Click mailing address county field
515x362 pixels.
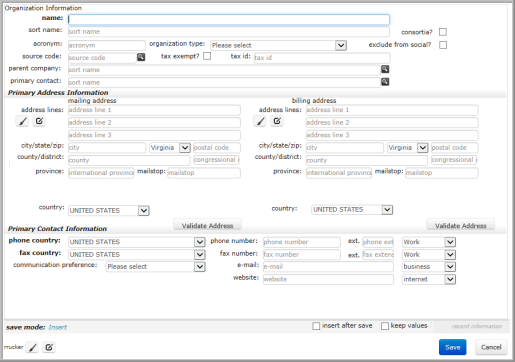(129, 160)
